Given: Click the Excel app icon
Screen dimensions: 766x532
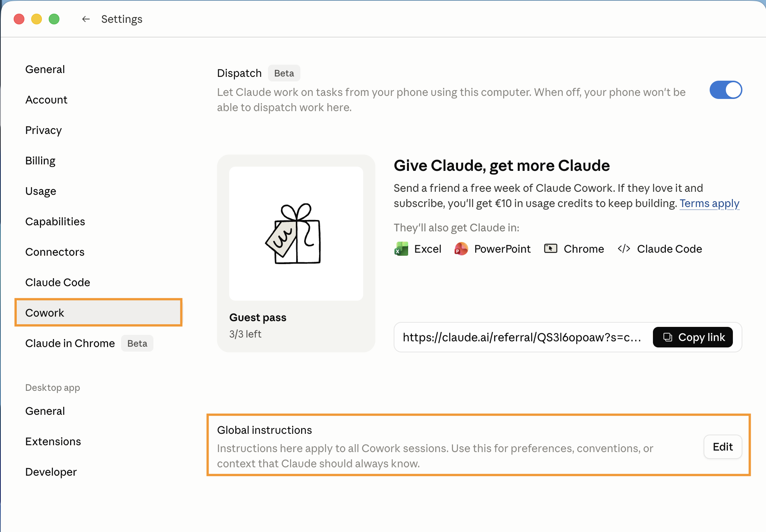Looking at the screenshot, I should (x=401, y=249).
